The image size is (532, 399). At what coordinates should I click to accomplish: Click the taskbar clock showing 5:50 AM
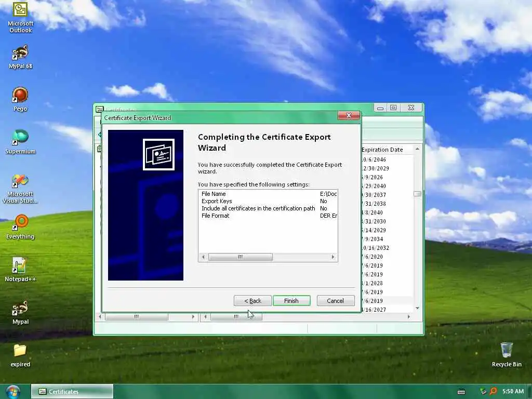513,391
